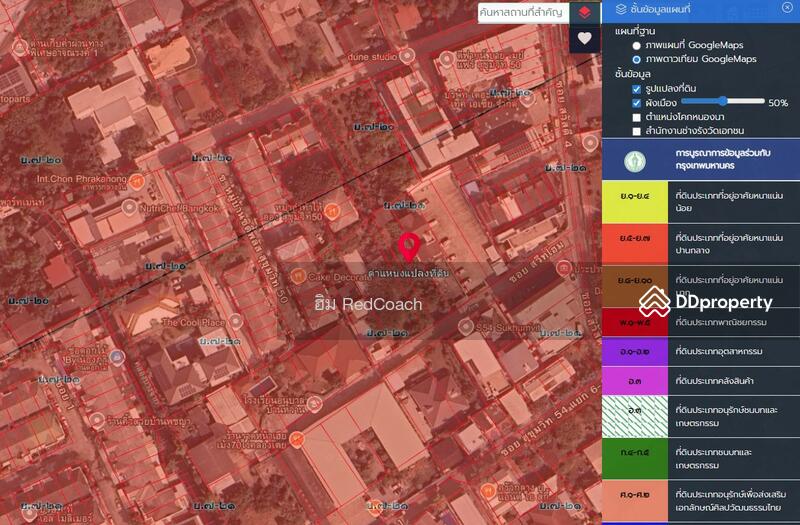The image size is (800, 525).
Task: Click the salmon ศ.๑-ศ.๒ legend swatch
Action: pos(635,501)
